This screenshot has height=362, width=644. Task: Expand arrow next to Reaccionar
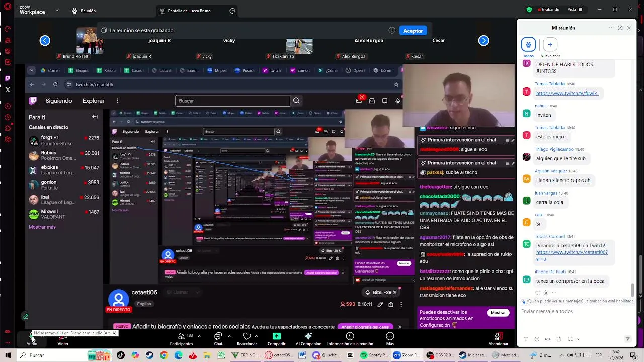[256, 336]
